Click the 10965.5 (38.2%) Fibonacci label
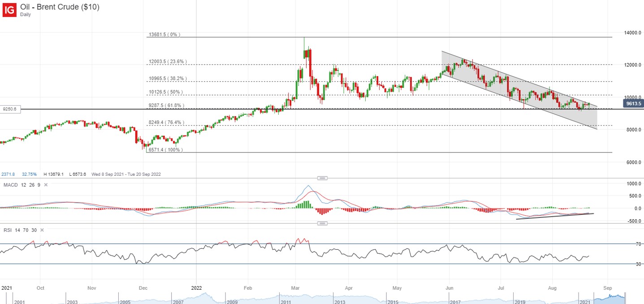The image size is (644, 304). click(x=168, y=78)
